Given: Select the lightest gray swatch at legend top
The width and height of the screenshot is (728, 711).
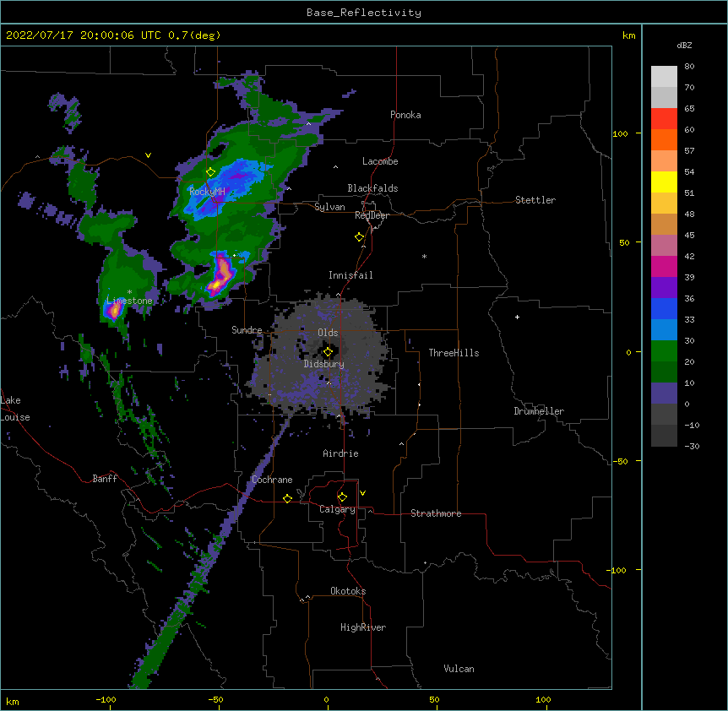Looking at the screenshot, I should coord(664,76).
